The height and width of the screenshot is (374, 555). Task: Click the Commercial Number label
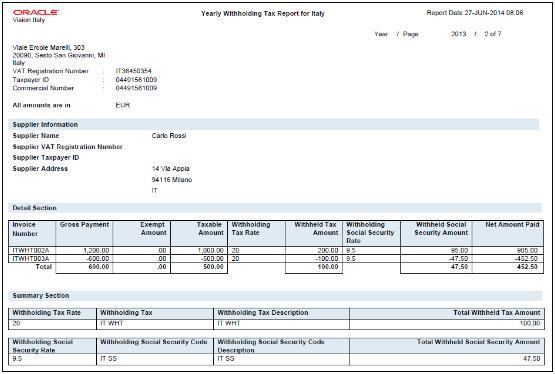tap(43, 88)
